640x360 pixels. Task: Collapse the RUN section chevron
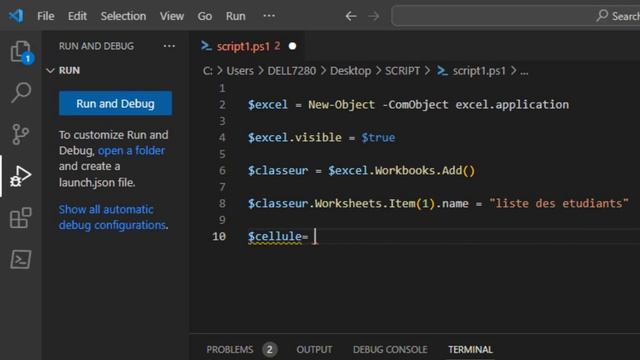click(51, 71)
